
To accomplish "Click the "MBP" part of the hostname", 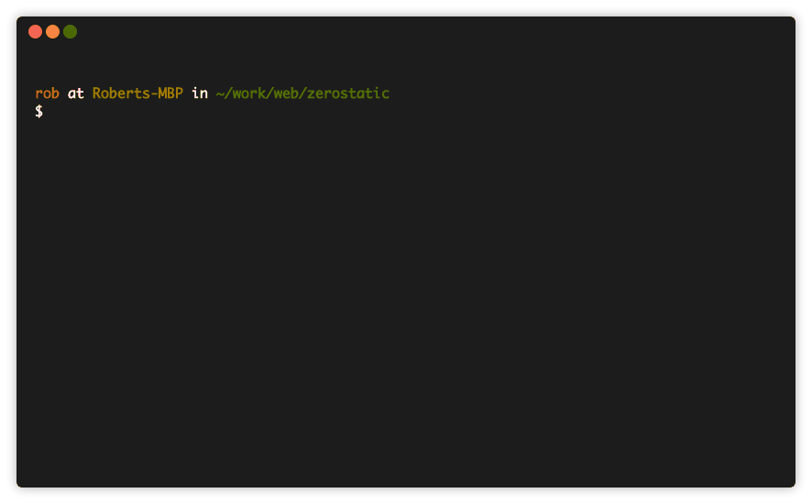I will pyautogui.click(x=170, y=93).
